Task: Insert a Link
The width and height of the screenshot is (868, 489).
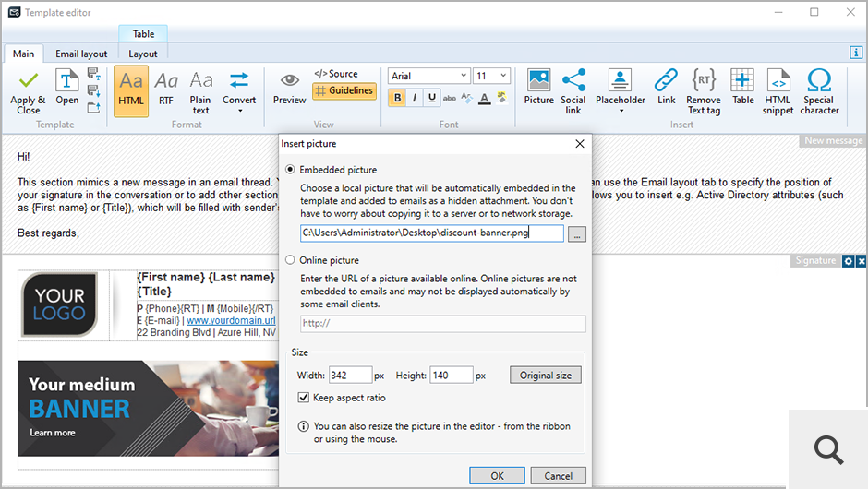Action: [666, 88]
